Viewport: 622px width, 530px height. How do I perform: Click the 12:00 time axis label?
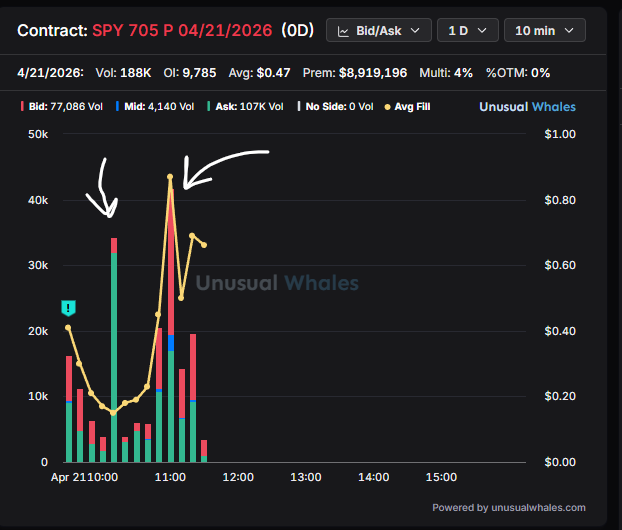click(238, 477)
